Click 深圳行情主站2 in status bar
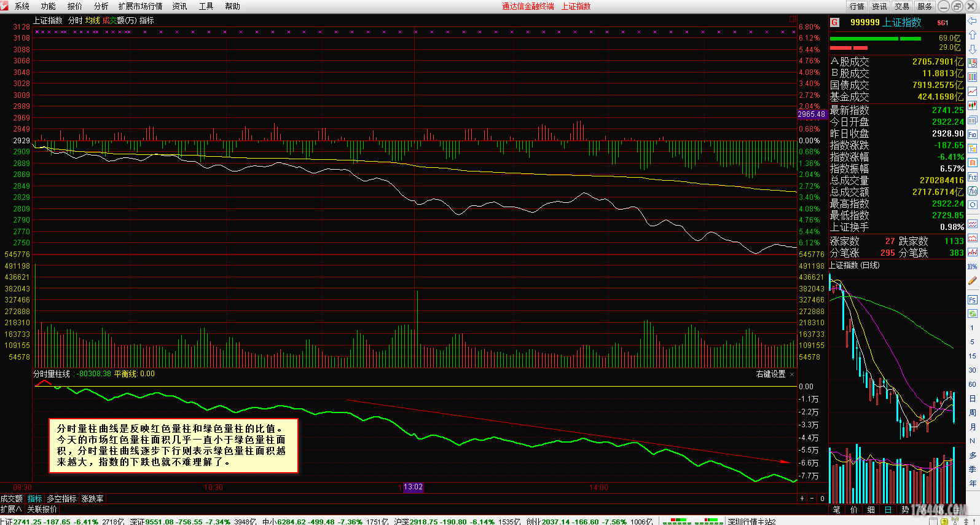Viewport: 980px width, 525px height. click(751, 521)
